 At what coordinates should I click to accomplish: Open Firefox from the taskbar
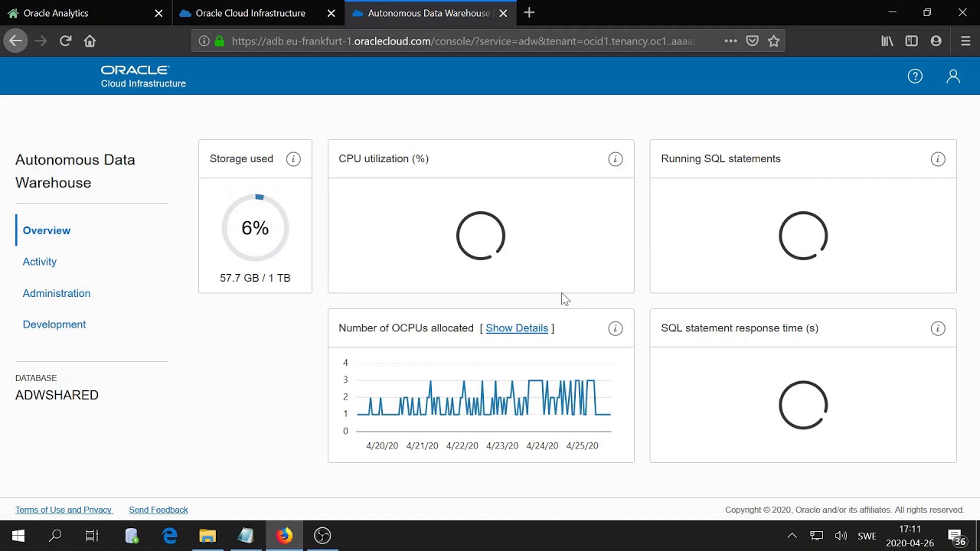coord(284,536)
